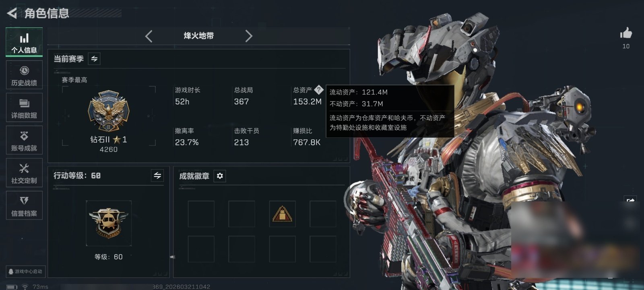The height and width of the screenshot is (290, 644).
Task: Click the question mark beside 总资产
Action: 319,89
